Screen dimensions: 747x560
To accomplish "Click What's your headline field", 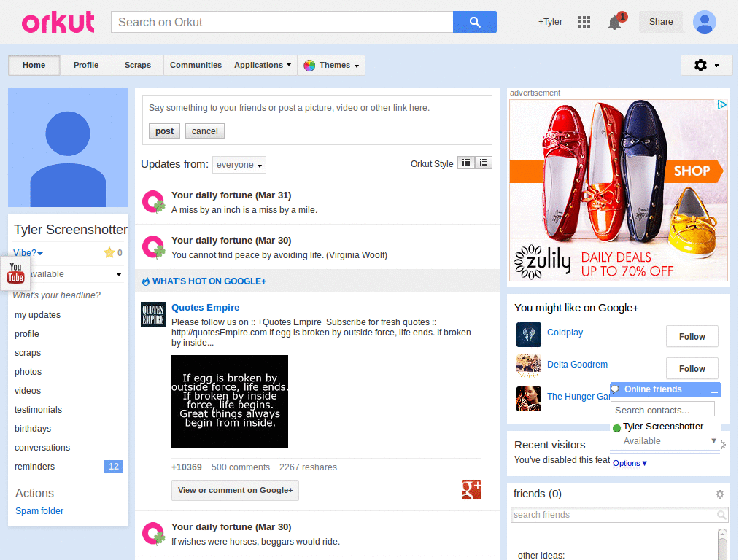I will coord(57,295).
